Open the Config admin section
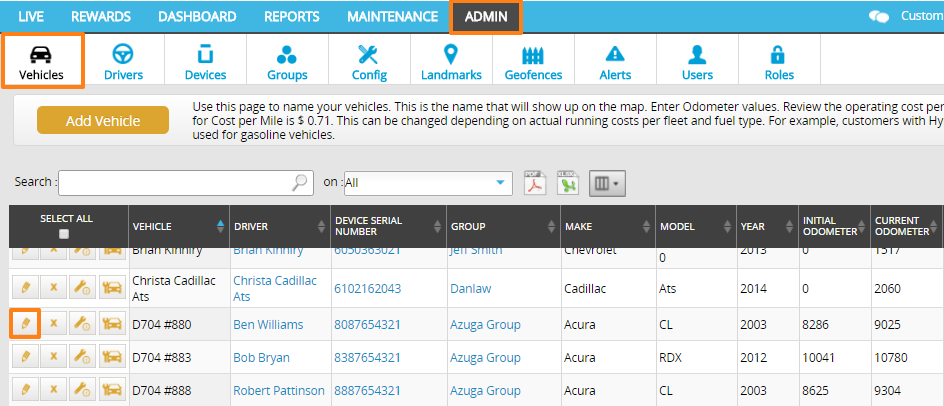This screenshot has height=406, width=944. point(369,61)
